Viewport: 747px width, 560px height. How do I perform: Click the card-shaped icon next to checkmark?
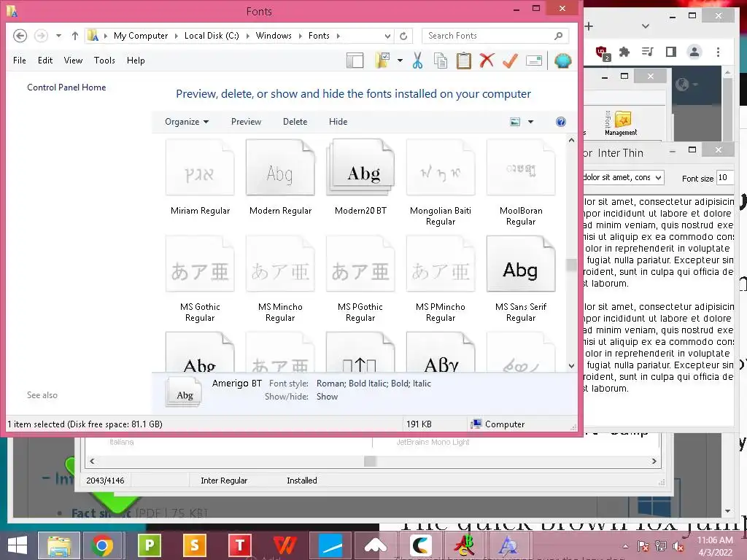534,61
